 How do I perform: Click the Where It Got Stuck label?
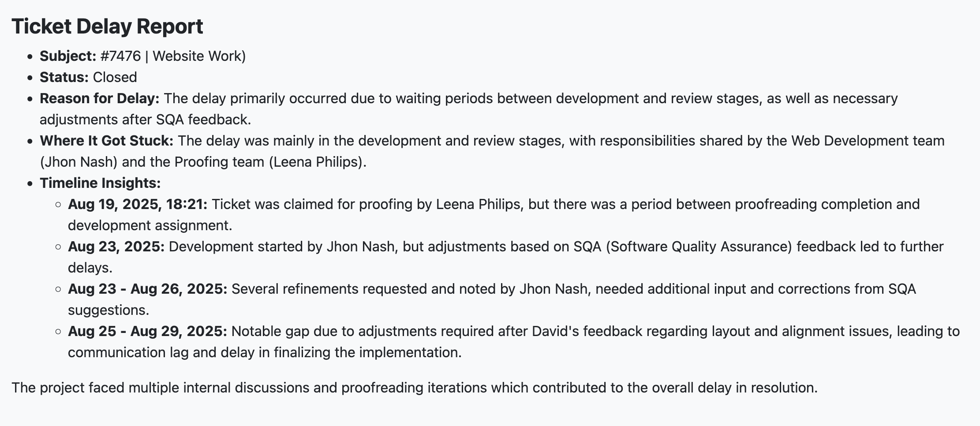point(106,141)
